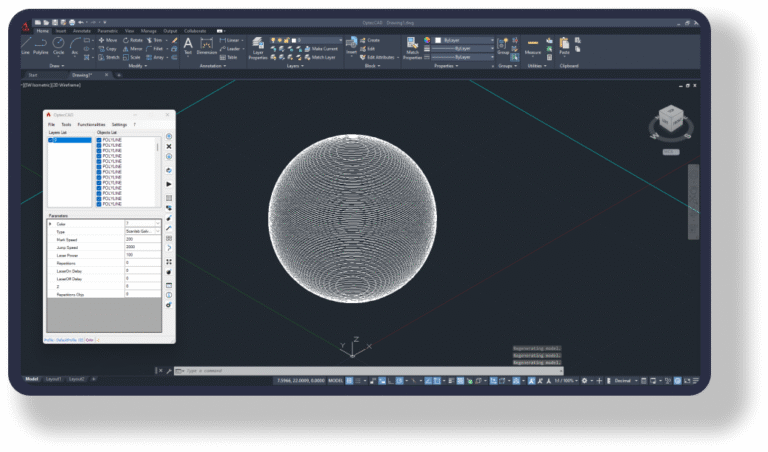Open the layer name dropdown in Layers panel
Image resolution: width=768 pixels, height=452 pixels.
pyautogui.click(x=340, y=40)
